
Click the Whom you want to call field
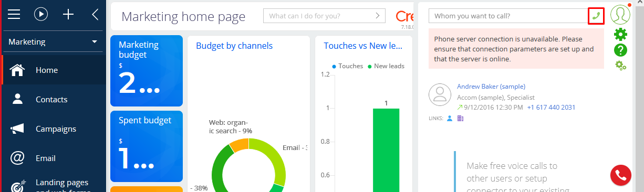point(508,16)
